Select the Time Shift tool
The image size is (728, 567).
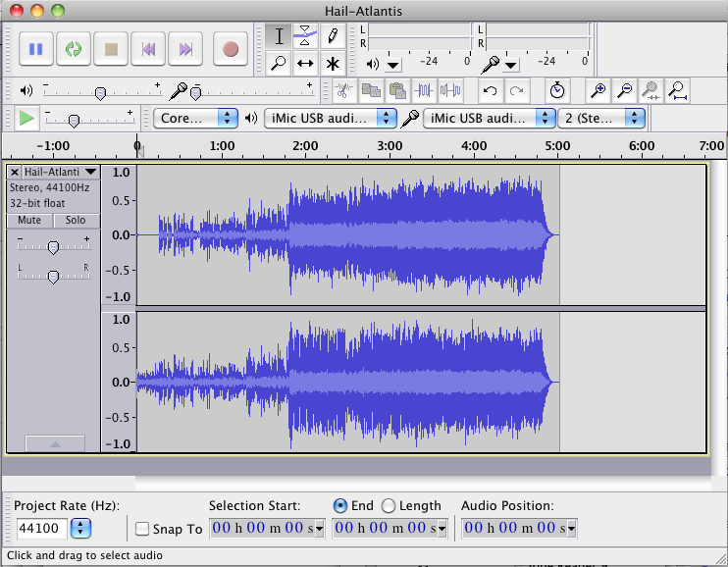coord(305,63)
